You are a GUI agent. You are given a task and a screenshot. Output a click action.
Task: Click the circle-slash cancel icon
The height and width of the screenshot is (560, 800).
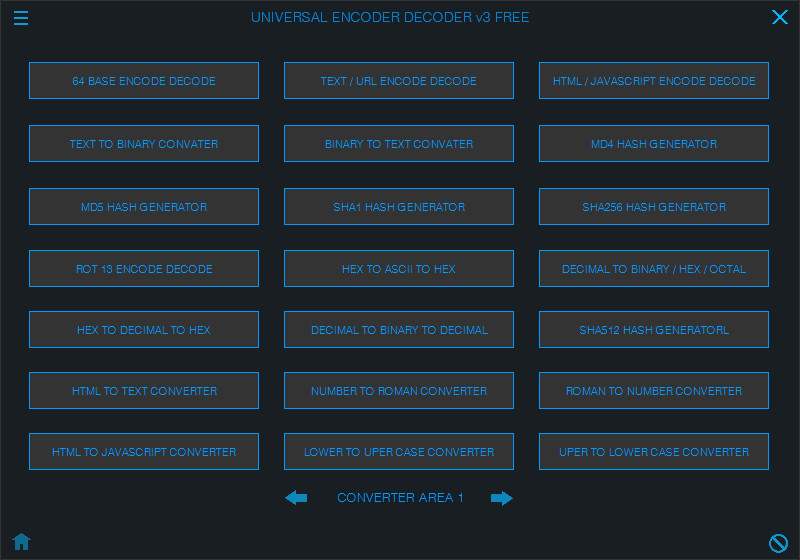click(778, 543)
